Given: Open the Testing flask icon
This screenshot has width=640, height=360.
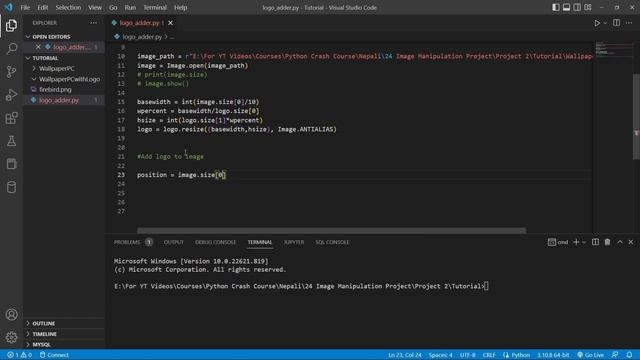Looking at the screenshot, I should pyautogui.click(x=11, y=141).
